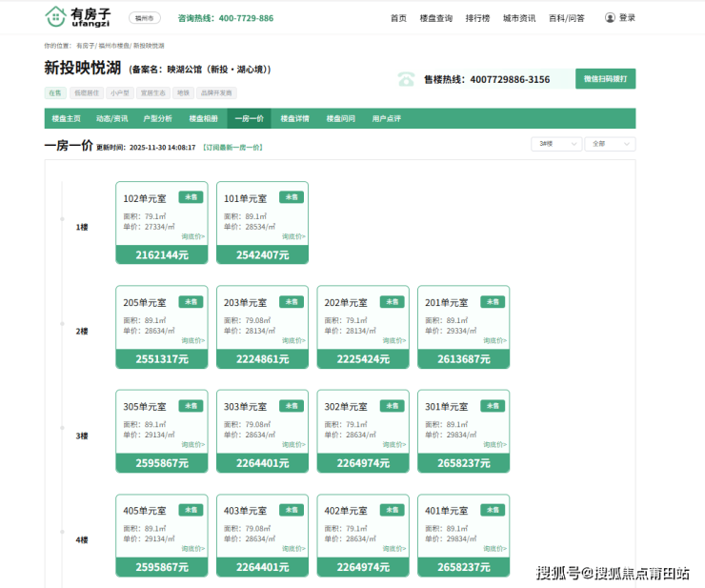
Task: Open the 楼盘相册 tab
Action: click(203, 119)
